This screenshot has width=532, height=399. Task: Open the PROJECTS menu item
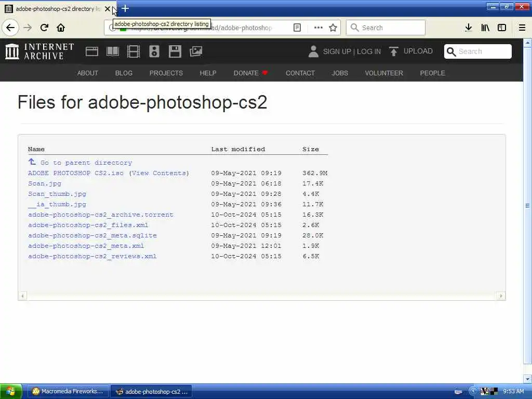click(166, 73)
